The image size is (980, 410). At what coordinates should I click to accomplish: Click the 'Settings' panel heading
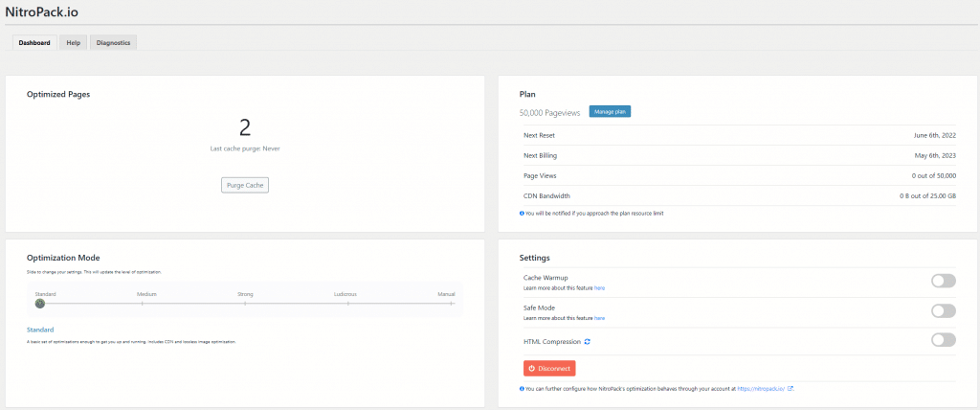pos(534,258)
